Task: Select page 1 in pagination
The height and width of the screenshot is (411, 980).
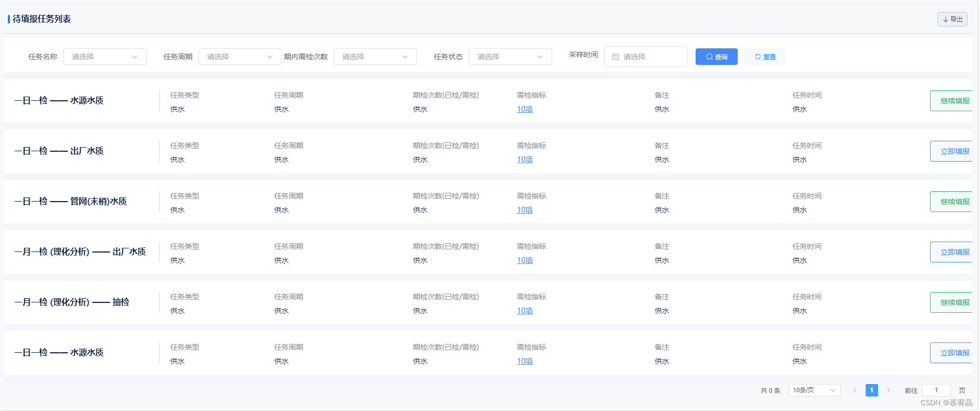Action: coord(872,390)
